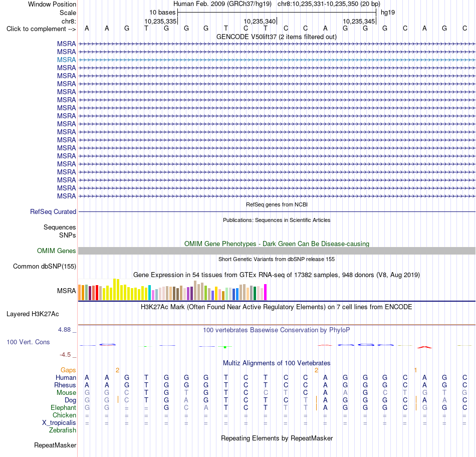Screen dimensions: 476x457
Task: Open '100 vertebrates Basewise Conservation by PhyloP' title
Action: coord(277,330)
